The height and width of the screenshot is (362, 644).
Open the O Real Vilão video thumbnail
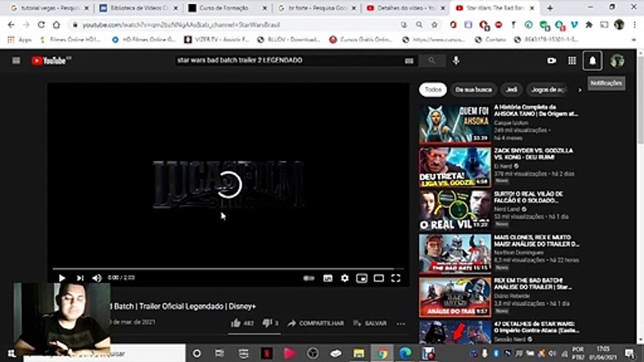[455, 211]
